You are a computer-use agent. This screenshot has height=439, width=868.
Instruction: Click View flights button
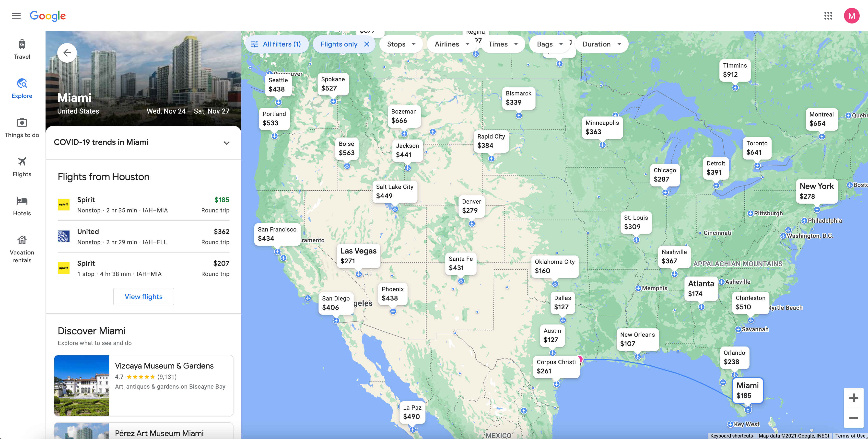pos(143,296)
